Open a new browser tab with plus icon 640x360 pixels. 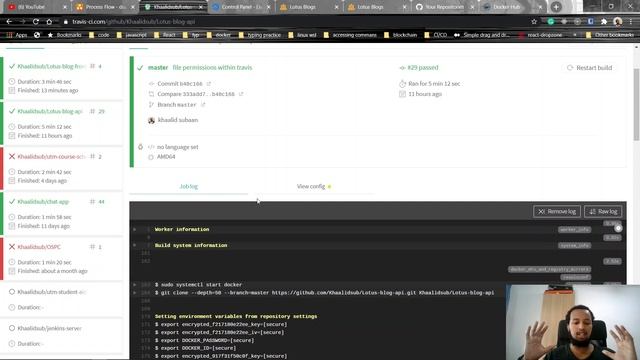click(x=556, y=7)
